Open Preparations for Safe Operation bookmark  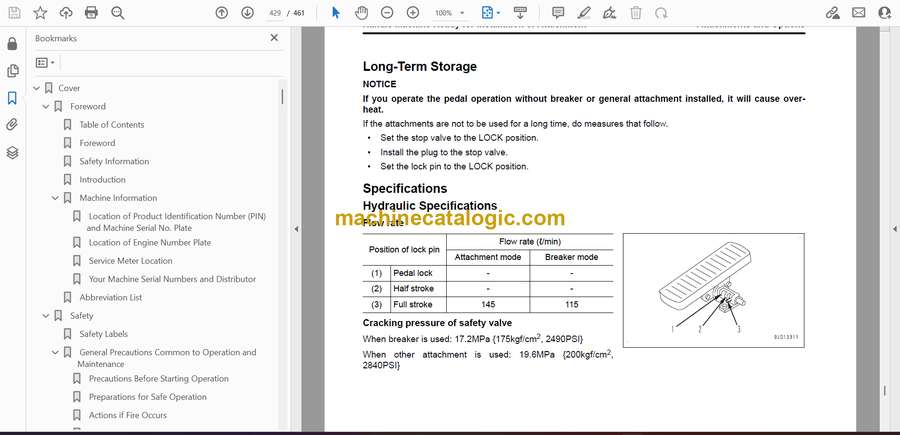(x=148, y=397)
